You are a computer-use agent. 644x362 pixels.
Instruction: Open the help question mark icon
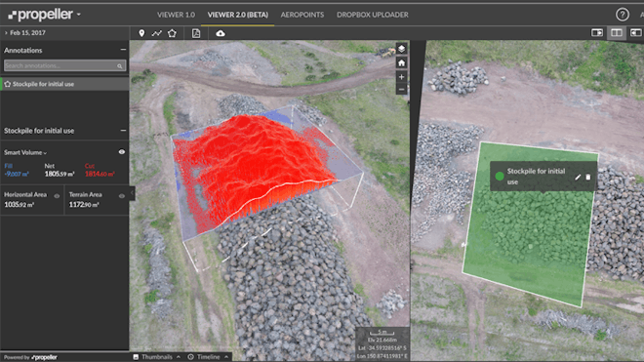pyautogui.click(x=623, y=15)
